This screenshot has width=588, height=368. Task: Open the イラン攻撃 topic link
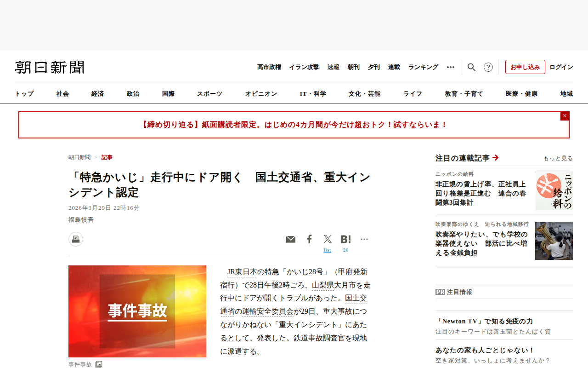point(304,67)
